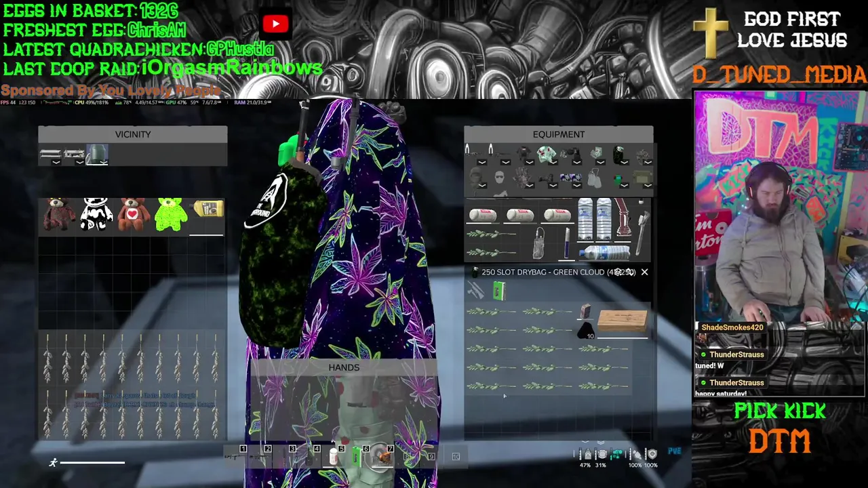Select hotbar slot 6 green item
This screenshot has width=868, height=488.
click(357, 456)
